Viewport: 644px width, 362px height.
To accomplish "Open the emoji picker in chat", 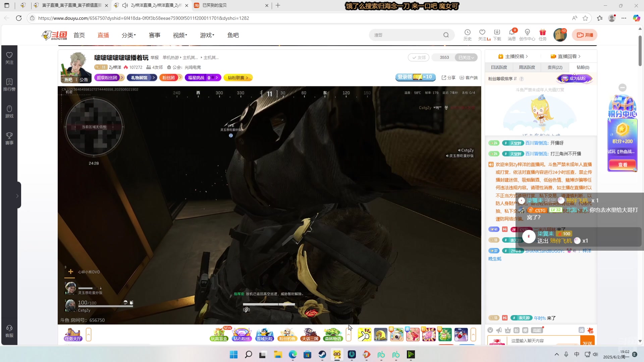I will (490, 330).
